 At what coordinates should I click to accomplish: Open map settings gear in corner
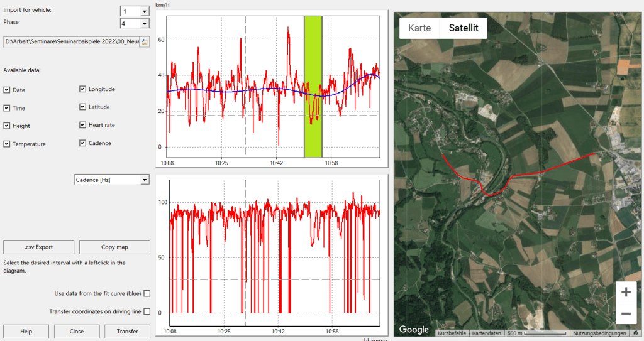(635, 333)
